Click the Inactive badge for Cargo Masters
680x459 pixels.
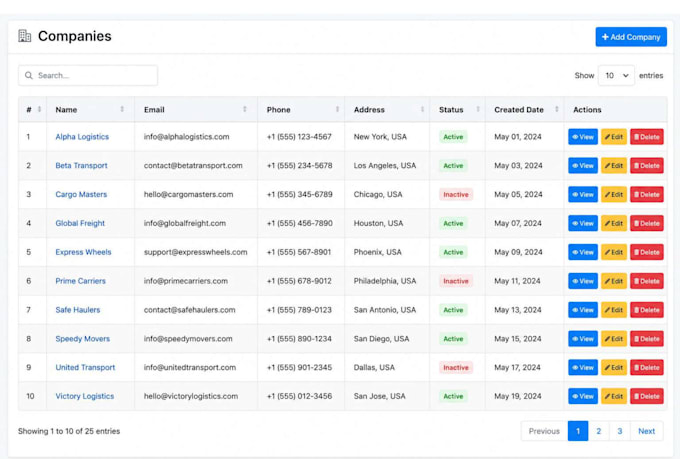[455, 194]
